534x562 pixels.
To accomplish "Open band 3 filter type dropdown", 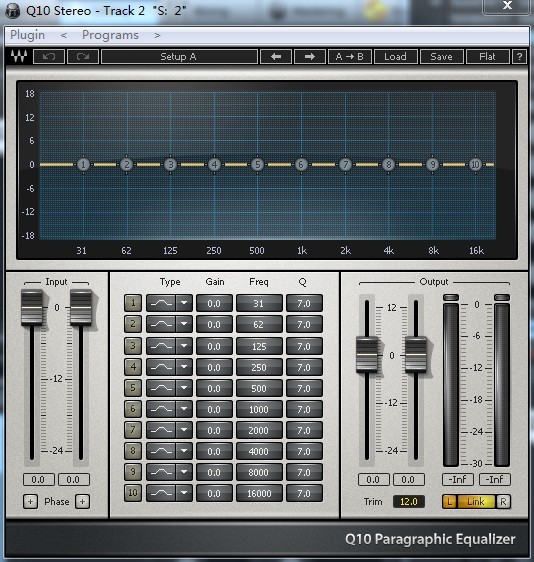I will pyautogui.click(x=184, y=346).
